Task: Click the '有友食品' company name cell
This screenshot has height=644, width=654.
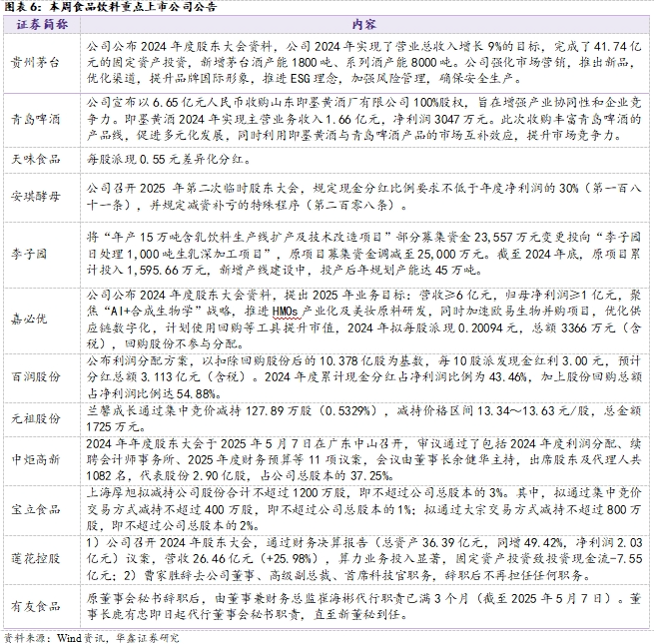Action: [36, 606]
